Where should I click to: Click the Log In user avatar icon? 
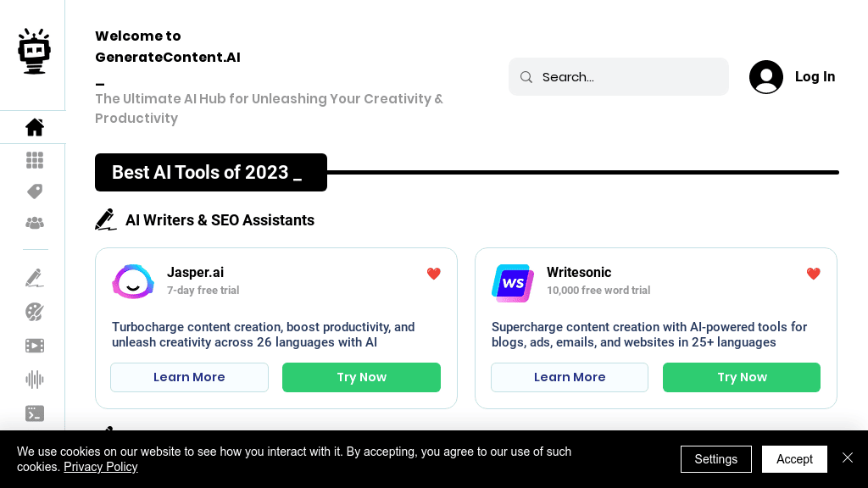766,77
